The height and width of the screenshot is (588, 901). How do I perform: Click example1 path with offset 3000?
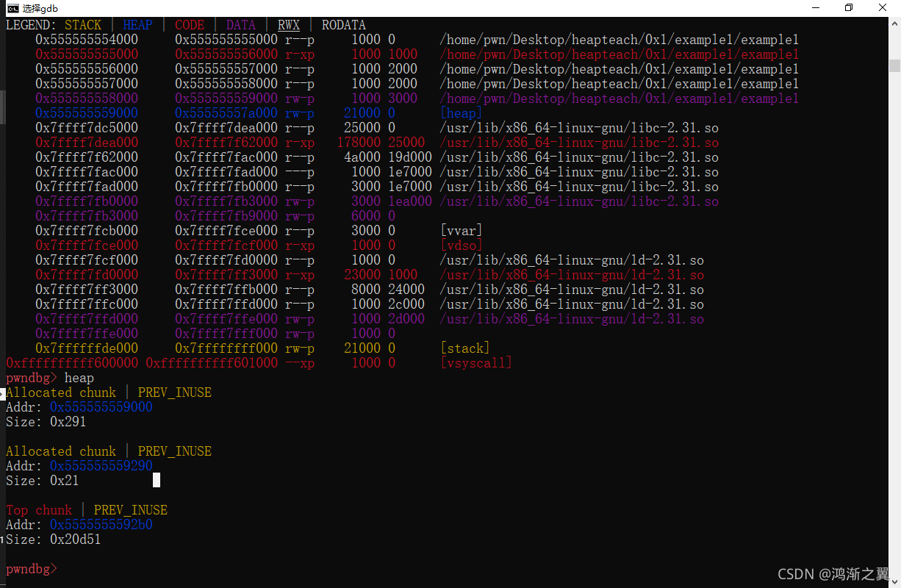(x=619, y=98)
